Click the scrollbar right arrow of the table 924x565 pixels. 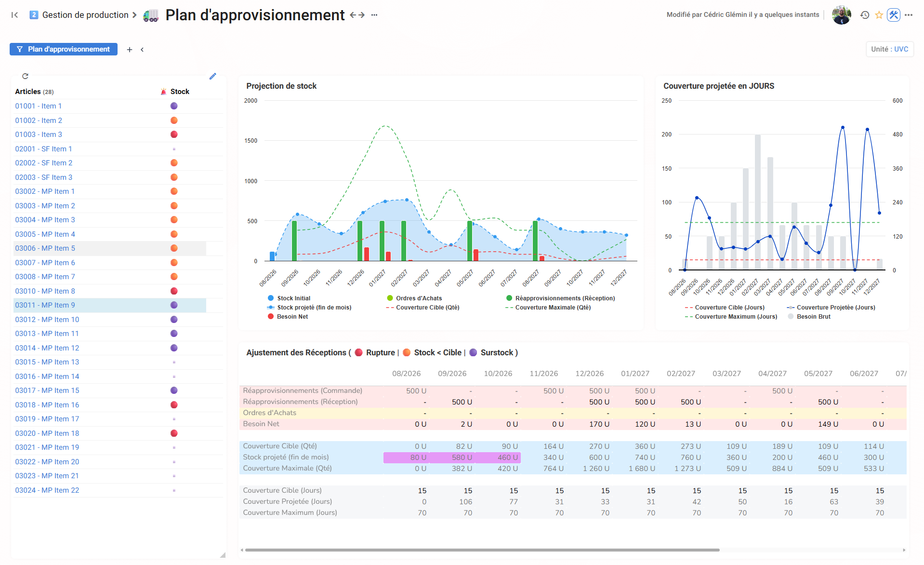click(x=904, y=550)
